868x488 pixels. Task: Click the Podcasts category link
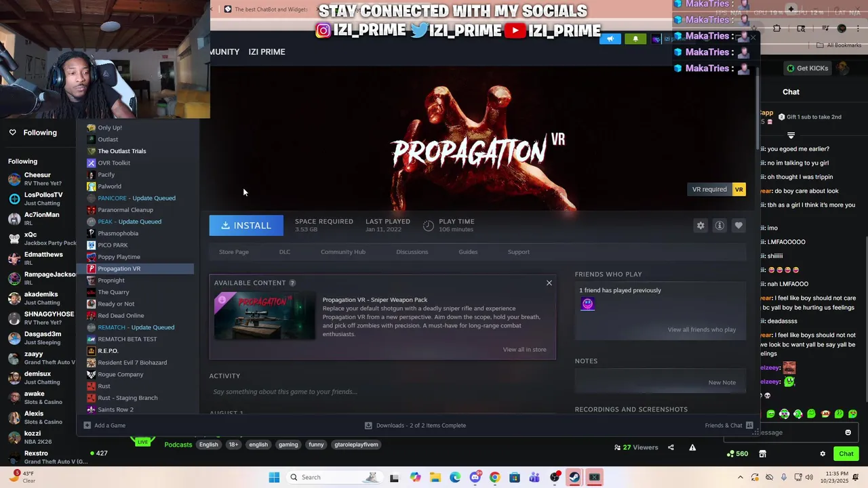click(x=178, y=445)
